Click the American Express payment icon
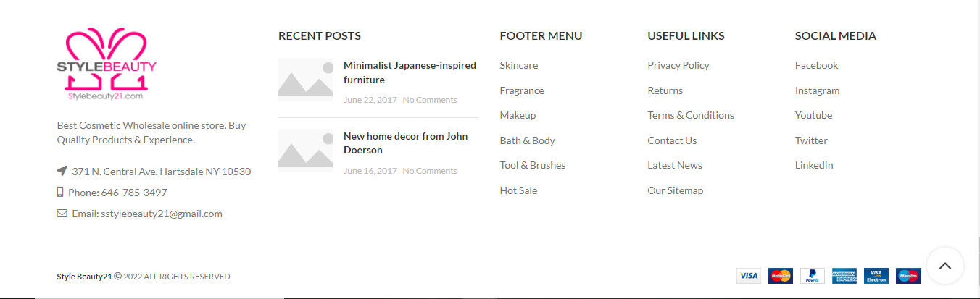980x299 pixels. click(844, 276)
